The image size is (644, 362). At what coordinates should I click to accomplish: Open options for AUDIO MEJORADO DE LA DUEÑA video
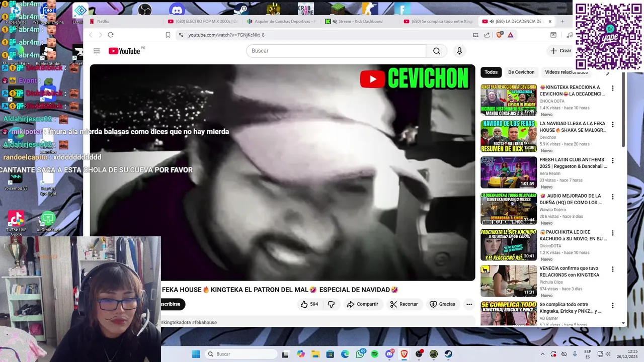[x=612, y=197]
